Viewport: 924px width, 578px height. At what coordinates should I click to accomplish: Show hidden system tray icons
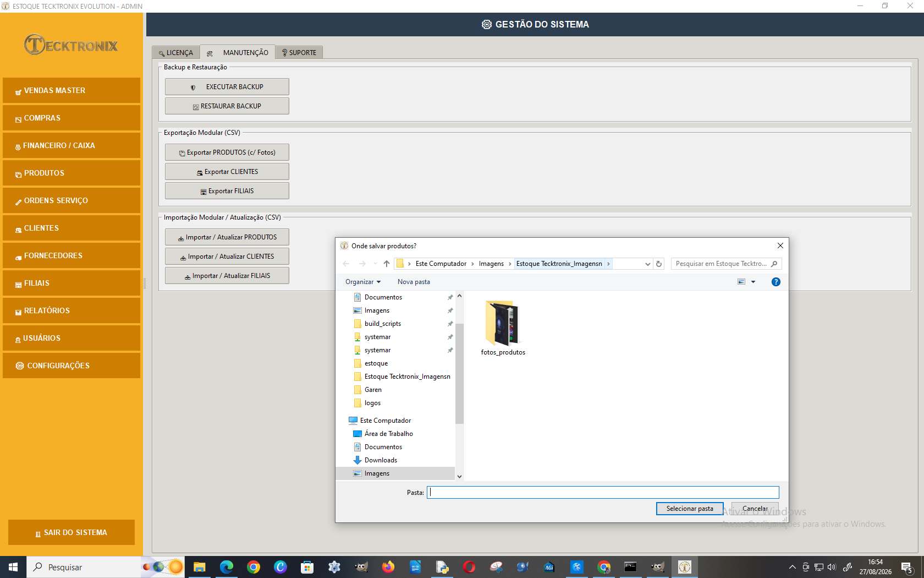point(792,567)
